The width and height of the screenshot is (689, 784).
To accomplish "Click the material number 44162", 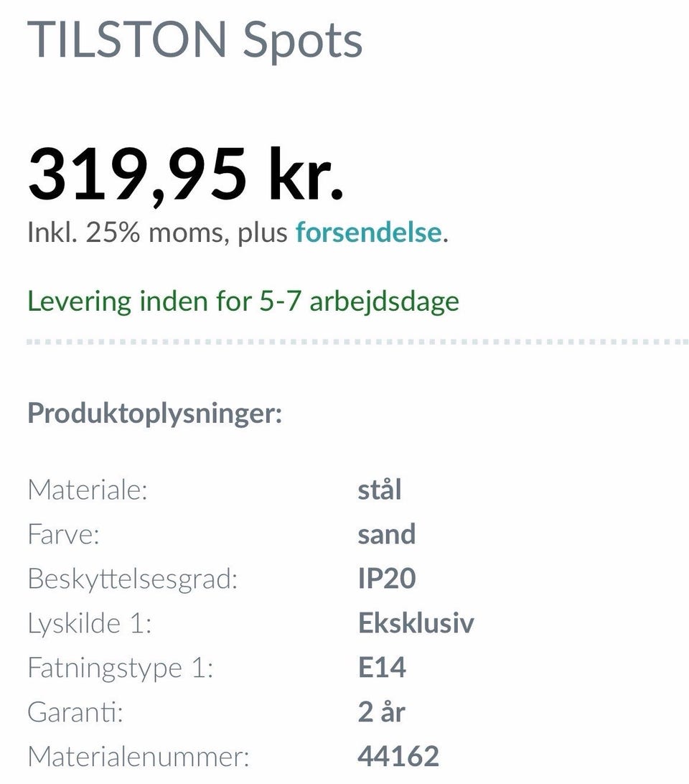I will (x=398, y=756).
